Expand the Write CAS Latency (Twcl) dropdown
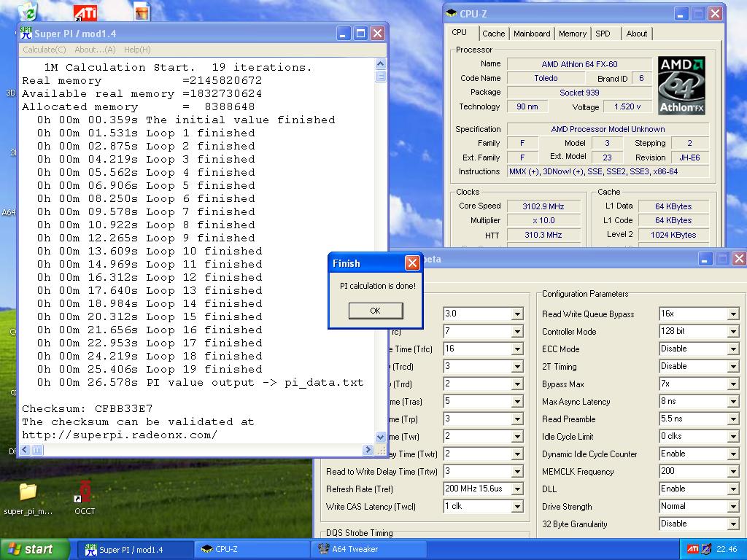Screen dimensions: 747x560 (517, 507)
